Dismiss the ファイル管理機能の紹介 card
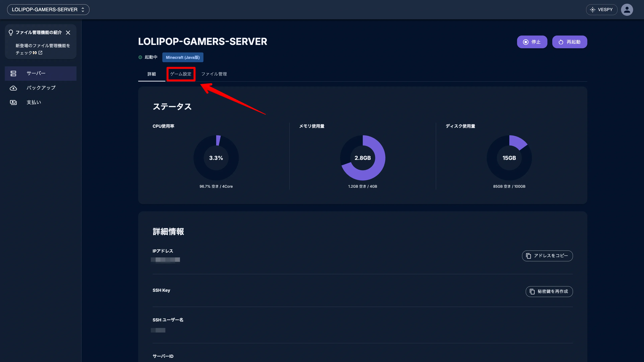Screen dimensions: 644x362 (68, 33)
